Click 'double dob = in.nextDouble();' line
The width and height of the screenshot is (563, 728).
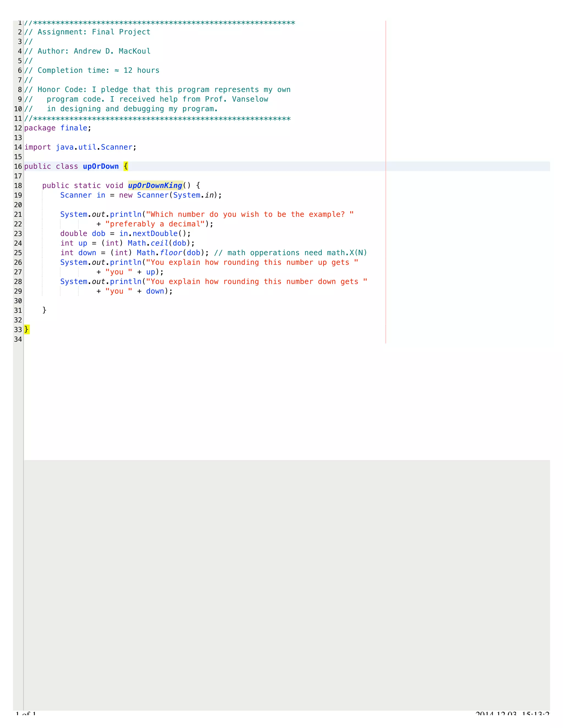(126, 234)
